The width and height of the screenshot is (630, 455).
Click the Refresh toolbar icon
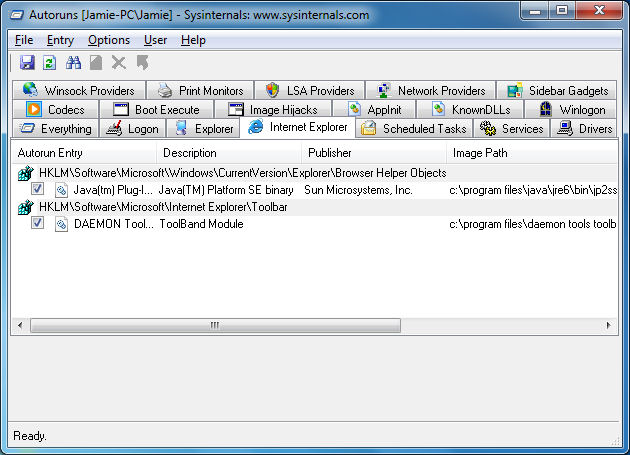pyautogui.click(x=49, y=63)
